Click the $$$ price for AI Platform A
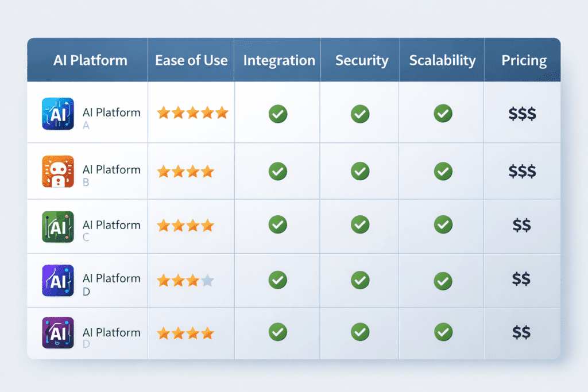The height and width of the screenshot is (392, 588). click(523, 114)
